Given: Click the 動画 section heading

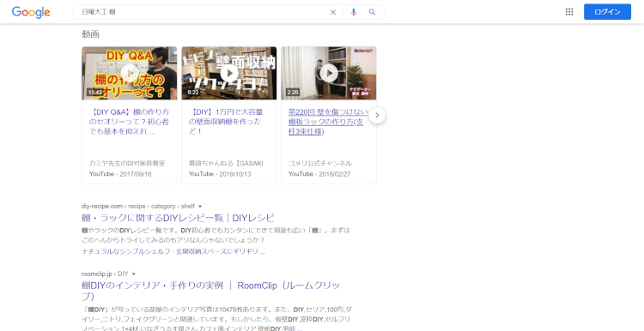Looking at the screenshot, I should (x=90, y=34).
